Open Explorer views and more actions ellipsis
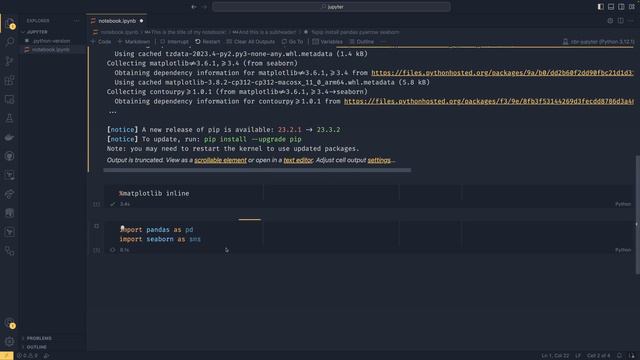The width and height of the screenshot is (640, 360). tap(77, 20)
